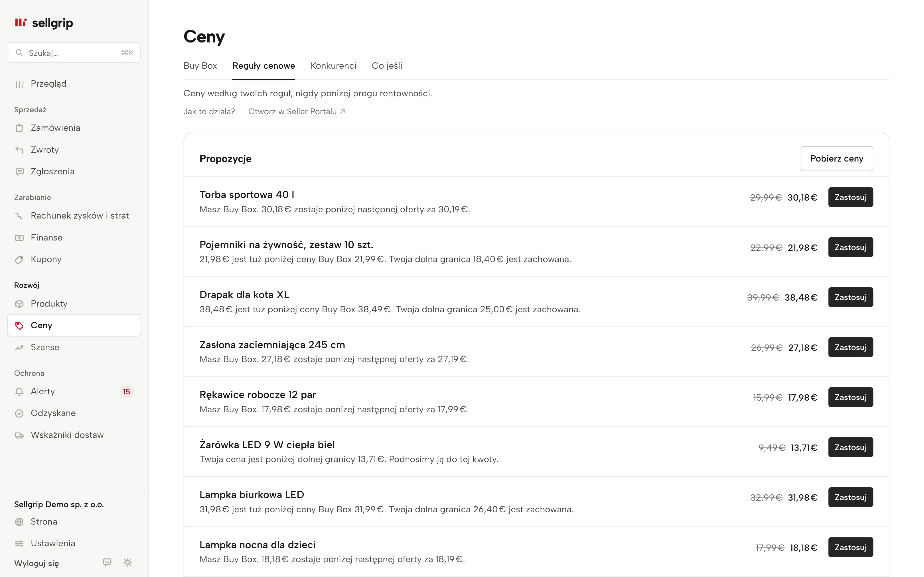Click the Zwroty return-arrow icon

click(x=19, y=150)
